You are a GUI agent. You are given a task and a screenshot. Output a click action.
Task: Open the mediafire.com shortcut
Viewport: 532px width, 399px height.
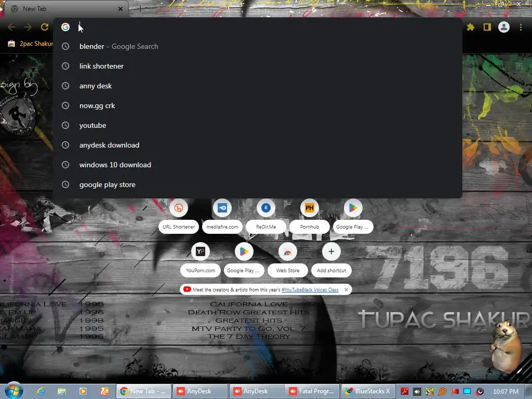point(222,216)
